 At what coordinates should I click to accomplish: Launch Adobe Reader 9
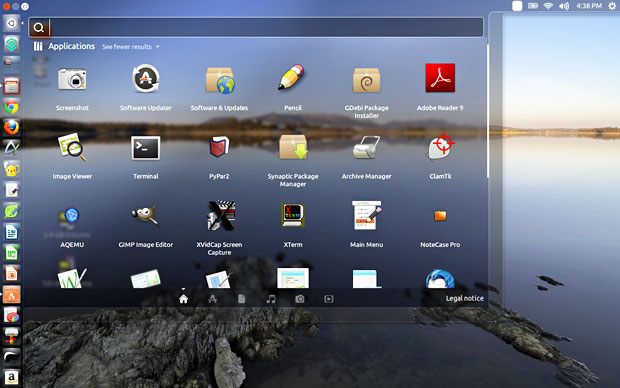[440, 78]
